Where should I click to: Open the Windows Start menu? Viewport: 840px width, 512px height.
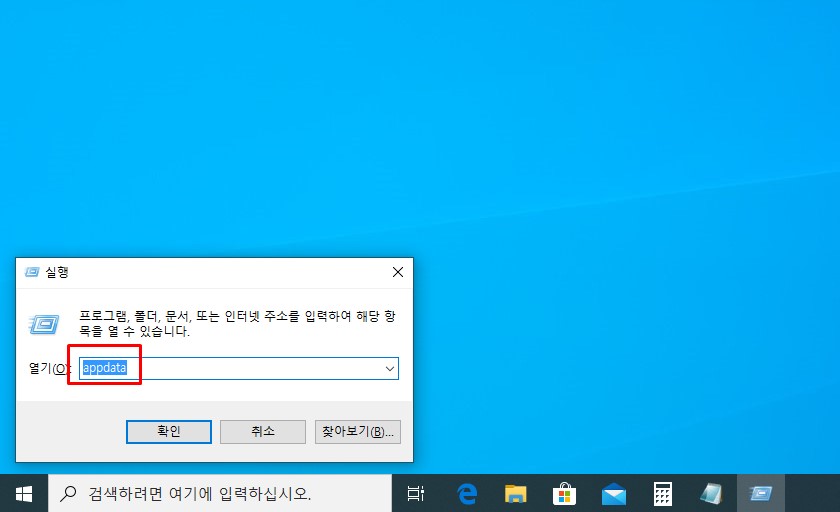tap(24, 493)
